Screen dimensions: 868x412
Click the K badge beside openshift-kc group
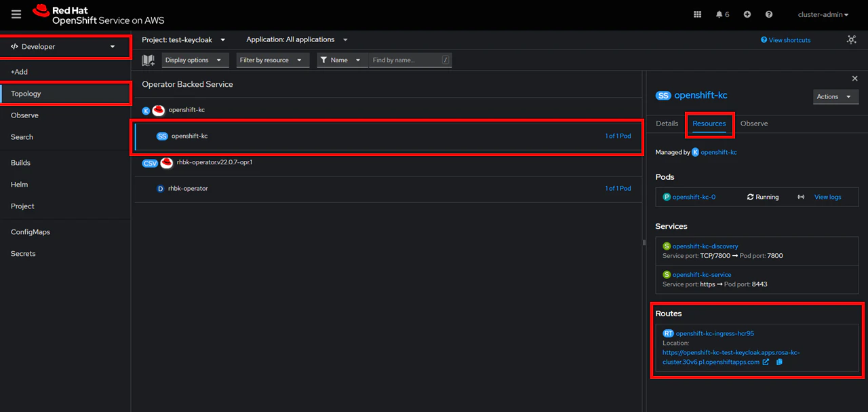(x=146, y=110)
